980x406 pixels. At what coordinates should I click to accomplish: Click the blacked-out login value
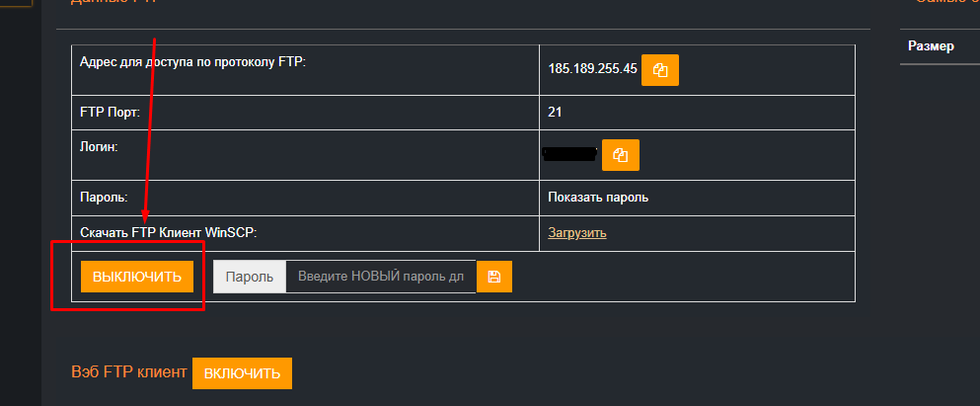click(x=570, y=154)
